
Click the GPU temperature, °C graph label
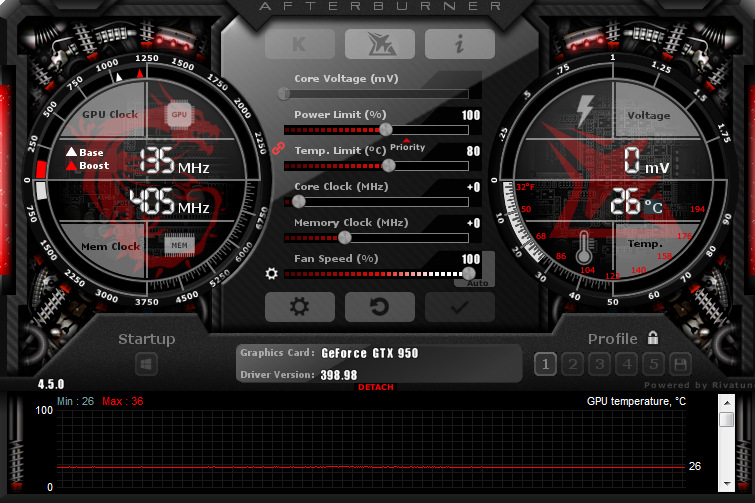pyautogui.click(x=636, y=401)
